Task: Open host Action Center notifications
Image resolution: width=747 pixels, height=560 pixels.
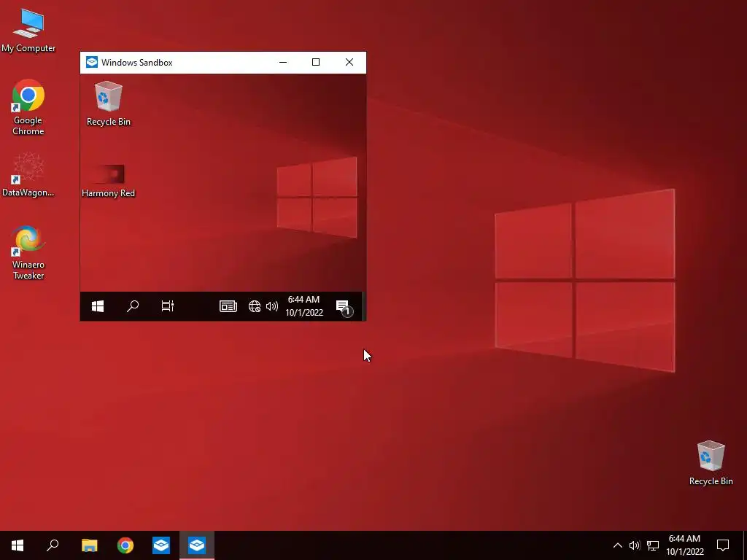Action: 723,545
